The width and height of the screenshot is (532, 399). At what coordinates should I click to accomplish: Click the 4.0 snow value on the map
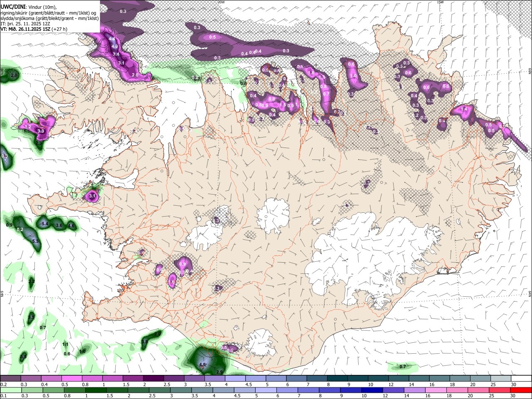pyautogui.click(x=115, y=46)
